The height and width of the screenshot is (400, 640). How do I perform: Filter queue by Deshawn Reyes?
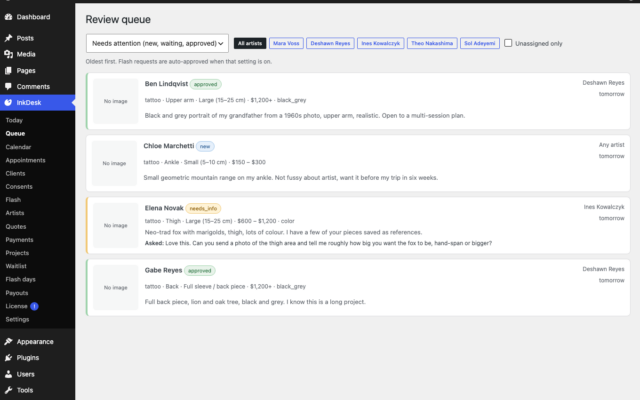pos(330,43)
